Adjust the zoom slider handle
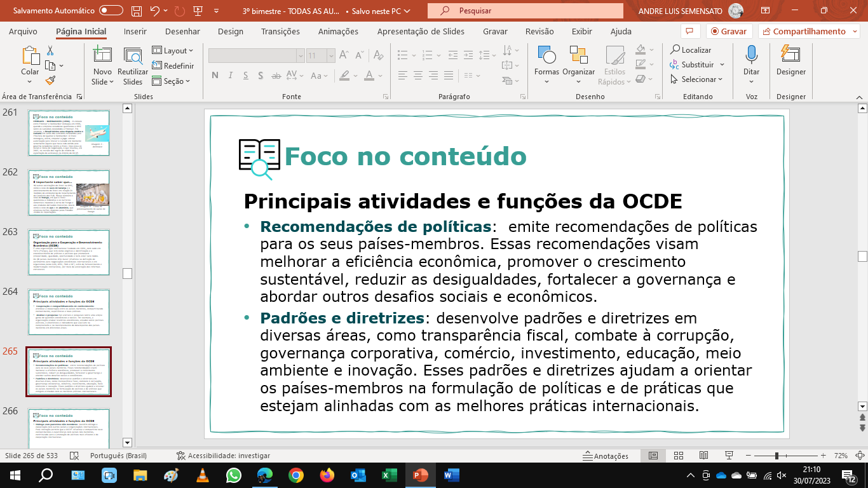The height and width of the screenshot is (488, 868). [776, 456]
